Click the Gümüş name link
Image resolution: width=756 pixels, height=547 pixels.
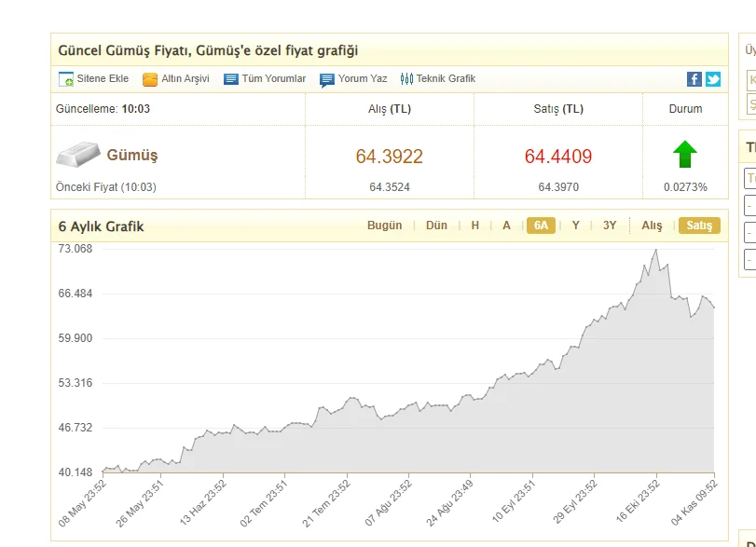pos(132,155)
